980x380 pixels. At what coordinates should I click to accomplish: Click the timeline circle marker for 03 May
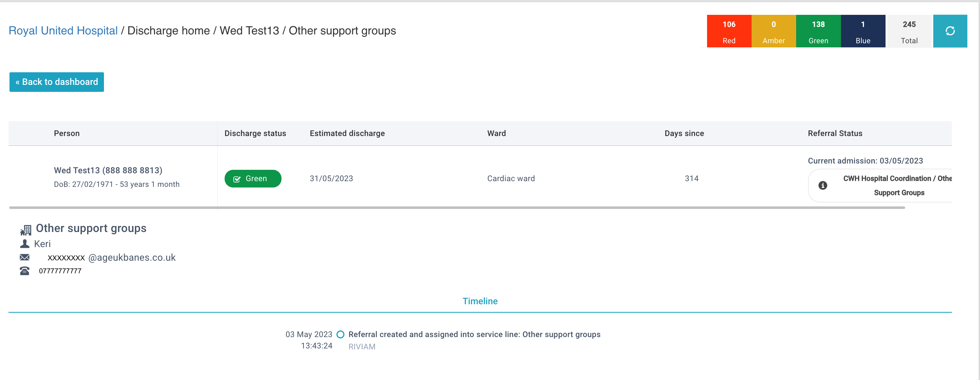(x=341, y=335)
